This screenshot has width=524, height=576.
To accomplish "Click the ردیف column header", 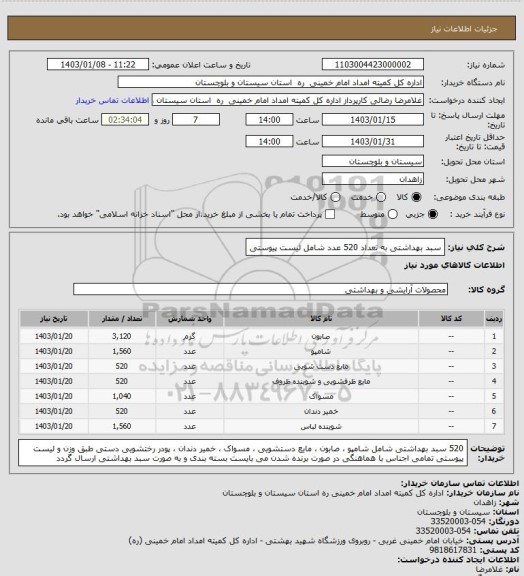I will pyautogui.click(x=494, y=318).
